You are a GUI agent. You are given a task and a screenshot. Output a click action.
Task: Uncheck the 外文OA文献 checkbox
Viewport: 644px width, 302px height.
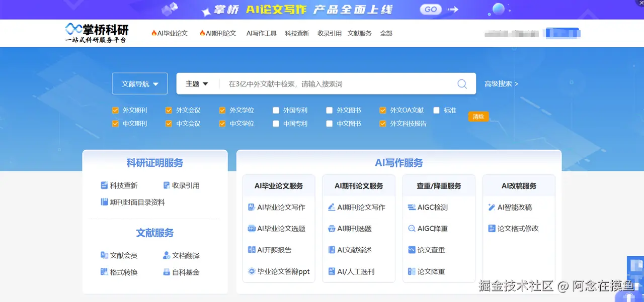pos(383,110)
